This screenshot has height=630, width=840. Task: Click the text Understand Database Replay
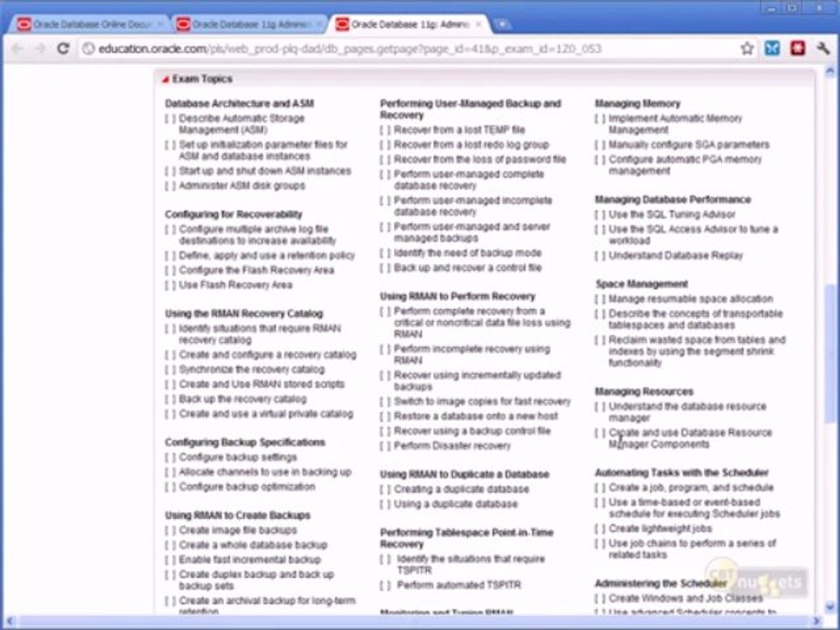(675, 255)
